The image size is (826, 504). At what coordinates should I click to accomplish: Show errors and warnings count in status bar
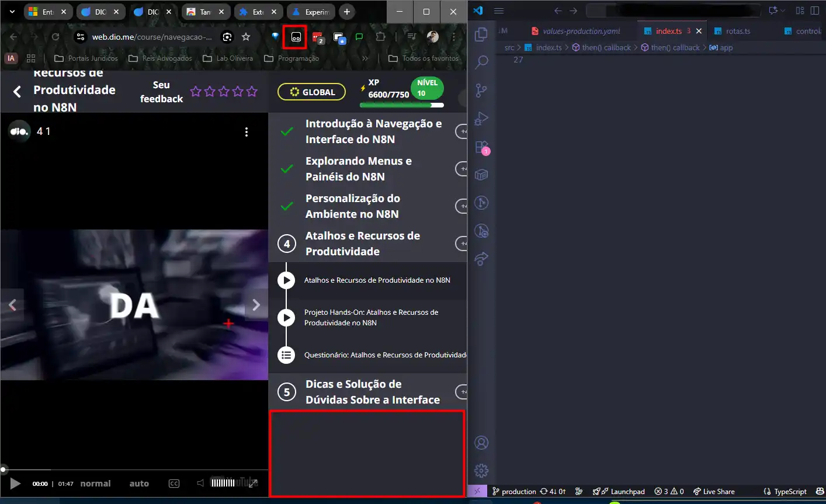(669, 491)
